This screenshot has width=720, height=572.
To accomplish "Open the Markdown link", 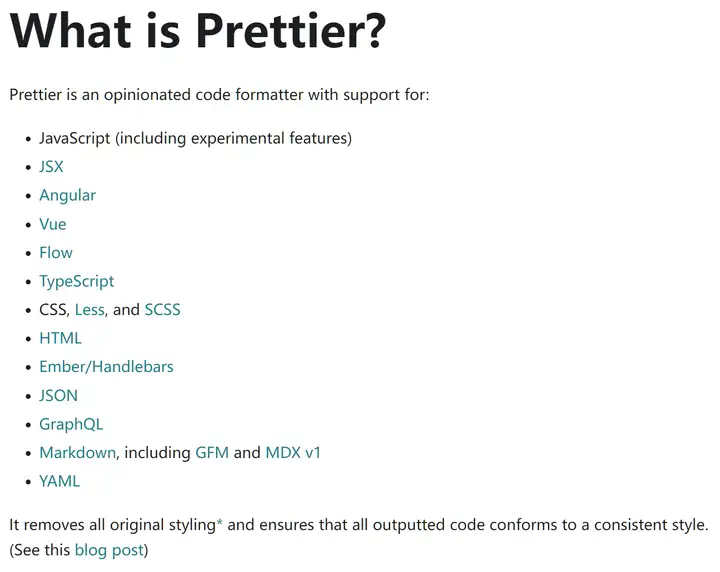I will (77, 452).
